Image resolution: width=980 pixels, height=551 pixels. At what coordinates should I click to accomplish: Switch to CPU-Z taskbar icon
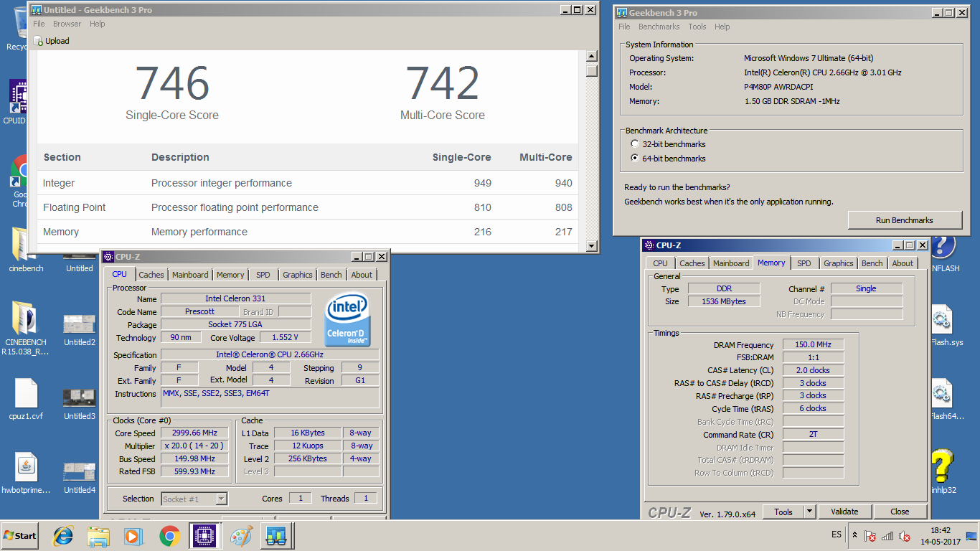204,536
